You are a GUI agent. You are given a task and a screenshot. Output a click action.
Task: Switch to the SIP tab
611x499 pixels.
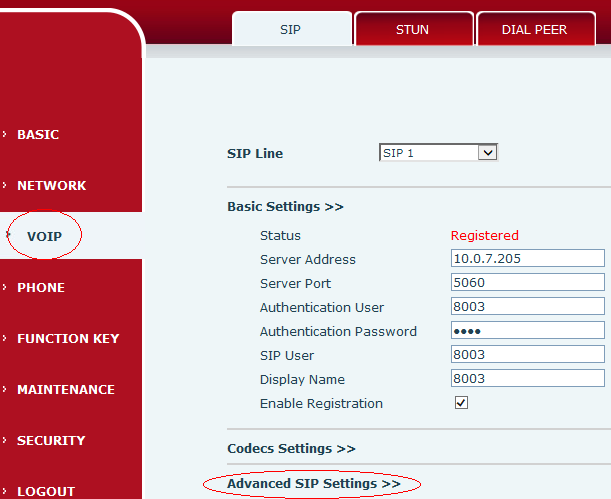click(x=292, y=29)
